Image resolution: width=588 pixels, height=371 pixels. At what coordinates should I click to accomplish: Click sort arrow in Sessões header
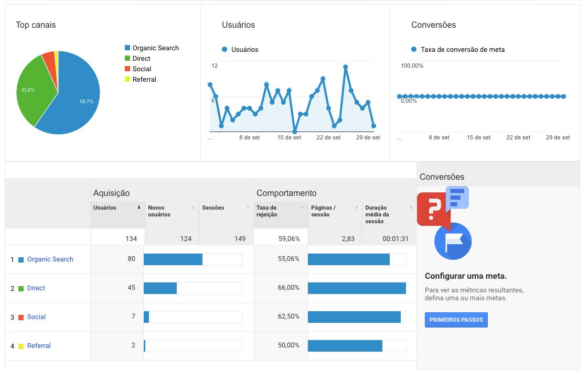coord(248,208)
